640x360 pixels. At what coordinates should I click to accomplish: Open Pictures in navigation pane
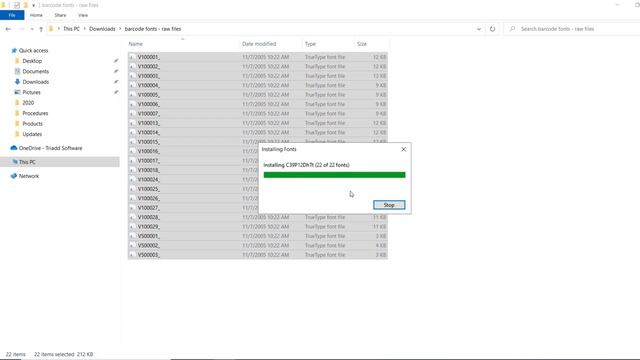coord(31,92)
